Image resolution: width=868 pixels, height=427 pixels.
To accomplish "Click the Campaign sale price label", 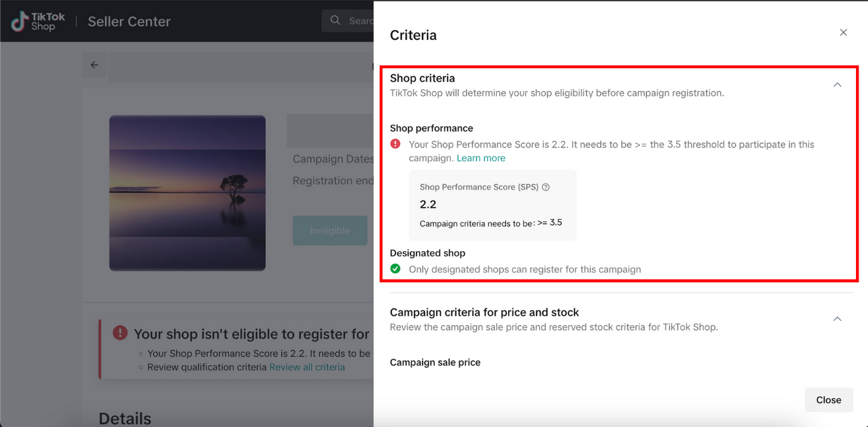I will 435,363.
